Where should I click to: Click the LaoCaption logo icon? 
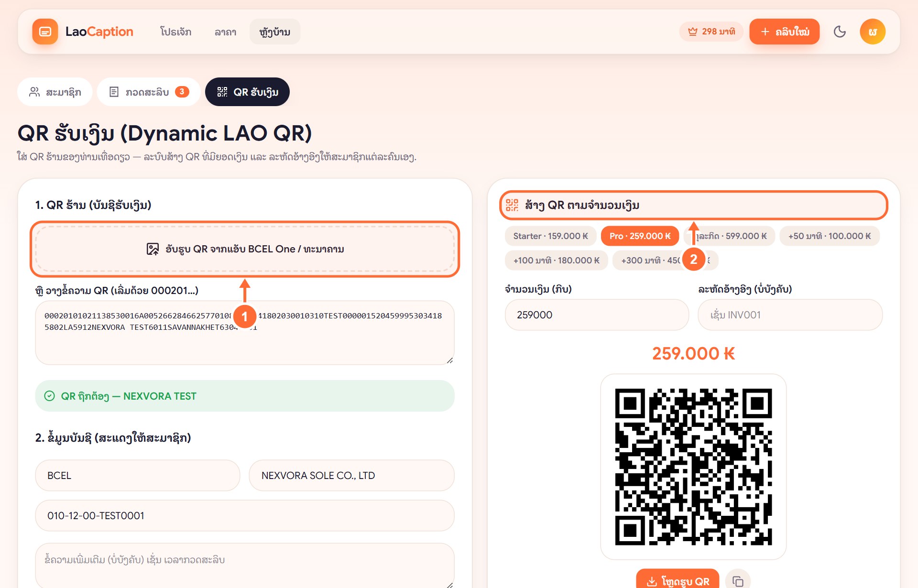pyautogui.click(x=45, y=32)
